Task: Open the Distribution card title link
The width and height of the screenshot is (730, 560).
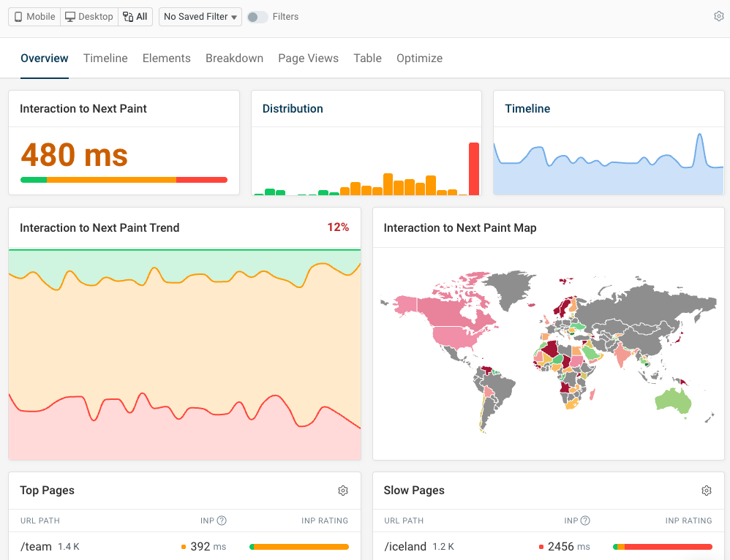Action: 293,109
